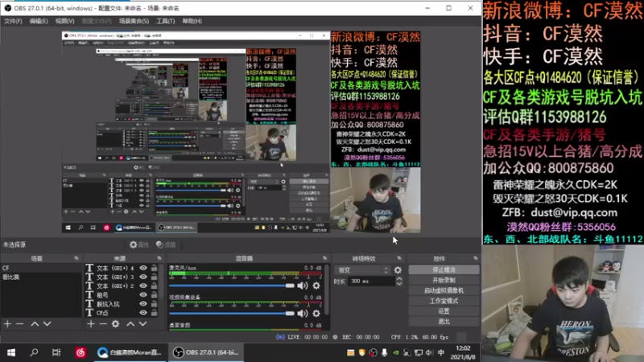Adjust the 麦克风/Aux volume slider
This screenshot has width=644, height=362.
[x=232, y=286]
